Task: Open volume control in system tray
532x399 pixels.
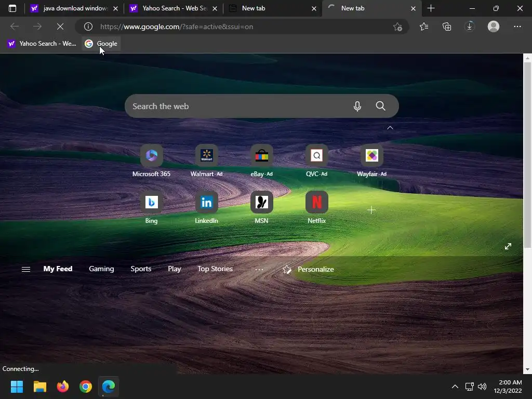Action: (482, 387)
